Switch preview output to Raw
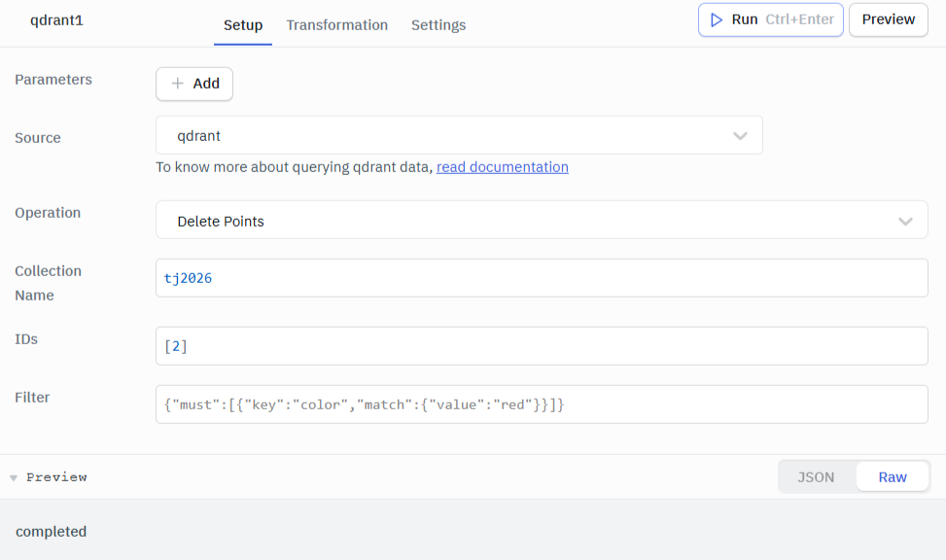Image resolution: width=946 pixels, height=560 pixels. [x=893, y=477]
